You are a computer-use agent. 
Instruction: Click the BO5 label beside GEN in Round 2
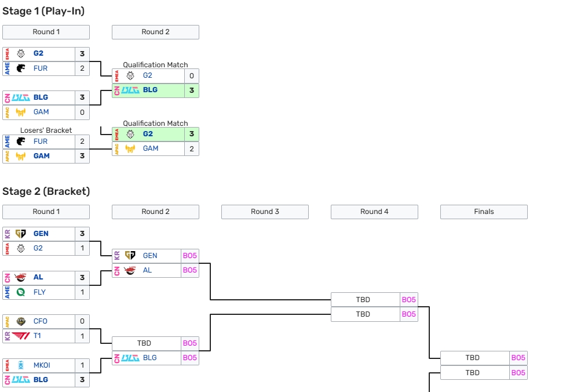point(190,256)
